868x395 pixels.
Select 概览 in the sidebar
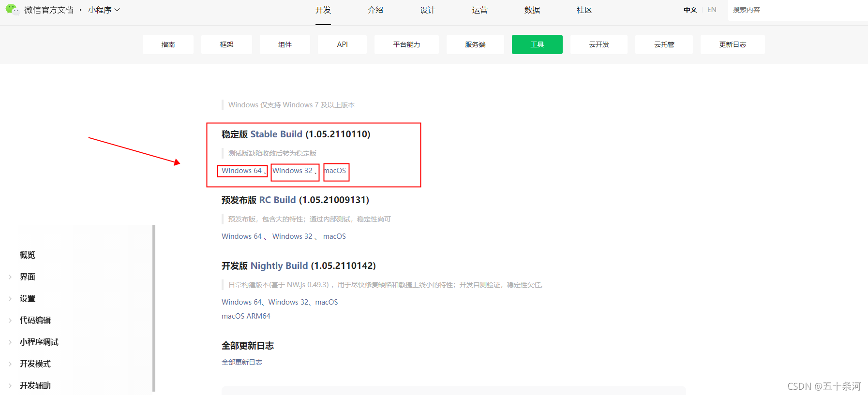click(x=28, y=255)
